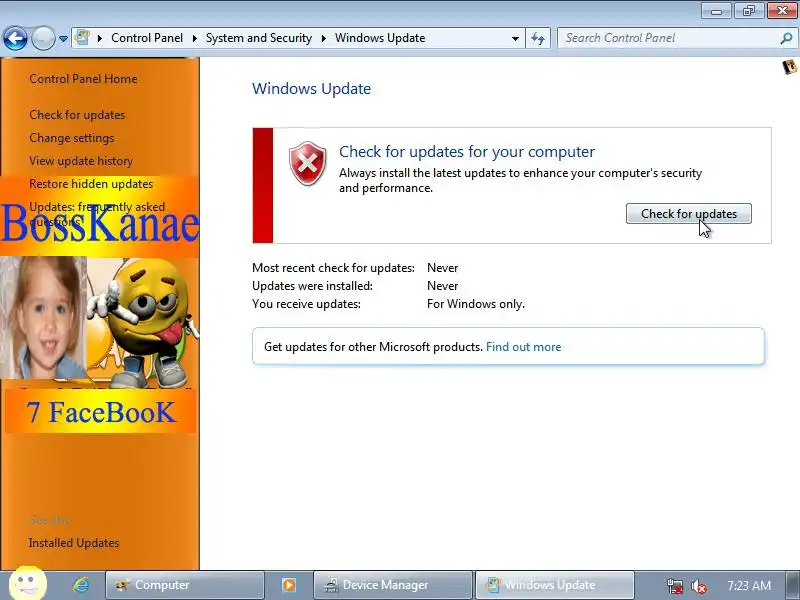800x600 pixels.
Task: Click the address bar refresh button
Action: pos(538,38)
